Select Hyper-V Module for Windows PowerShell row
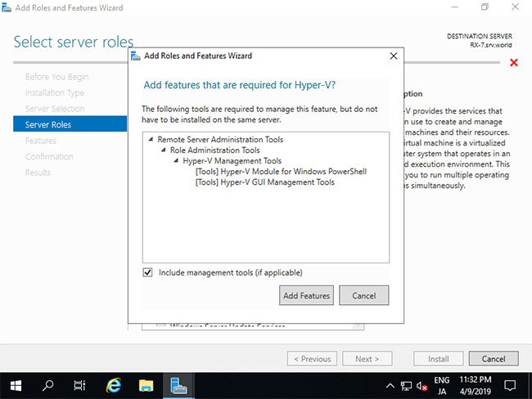Image resolution: width=532 pixels, height=399 pixels. (x=281, y=172)
